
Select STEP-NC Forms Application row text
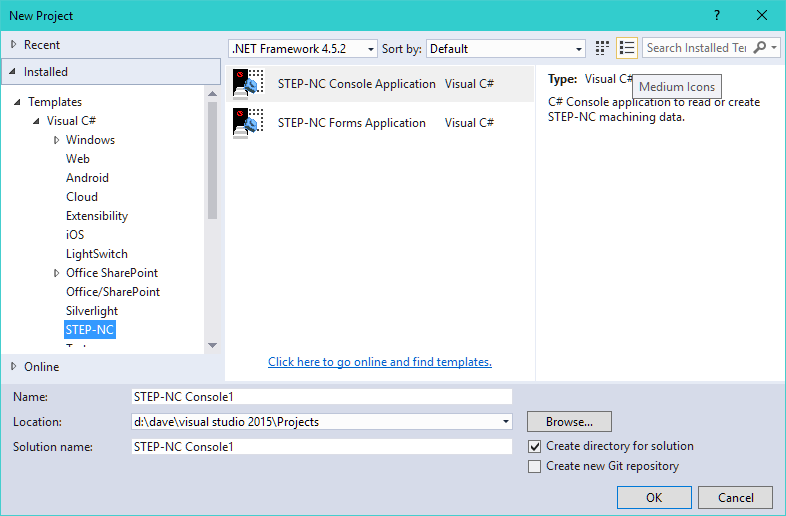pyautogui.click(x=351, y=123)
